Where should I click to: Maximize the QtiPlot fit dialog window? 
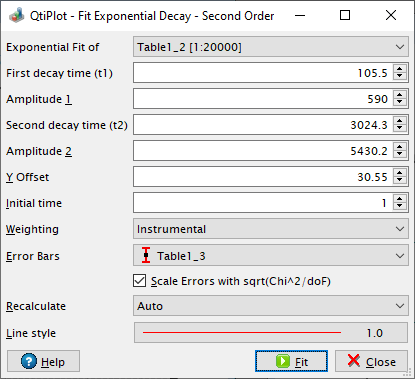[x=345, y=15]
